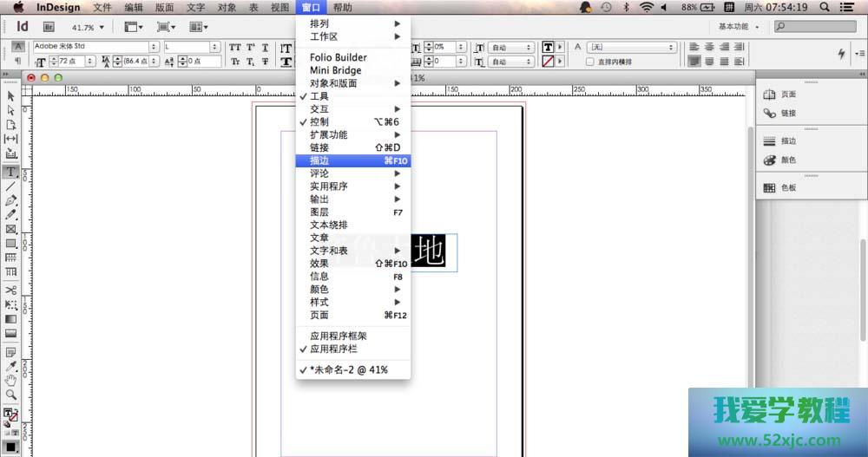Enable the 直排内横排 checkbox

[x=590, y=62]
